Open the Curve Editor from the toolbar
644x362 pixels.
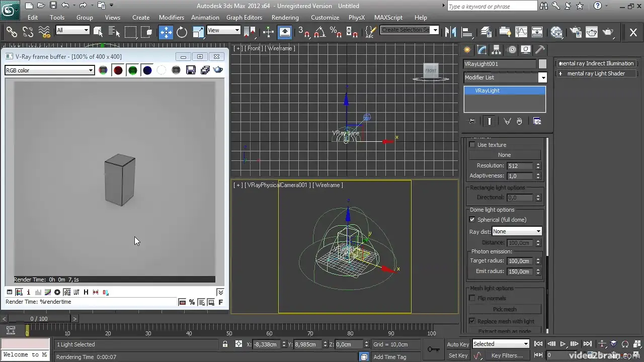pyautogui.click(x=521, y=32)
